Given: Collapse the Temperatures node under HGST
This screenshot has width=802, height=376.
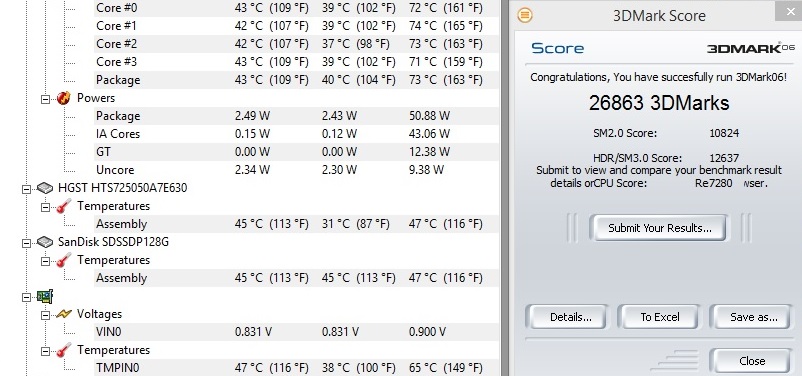Looking at the screenshot, I should coord(46,208).
